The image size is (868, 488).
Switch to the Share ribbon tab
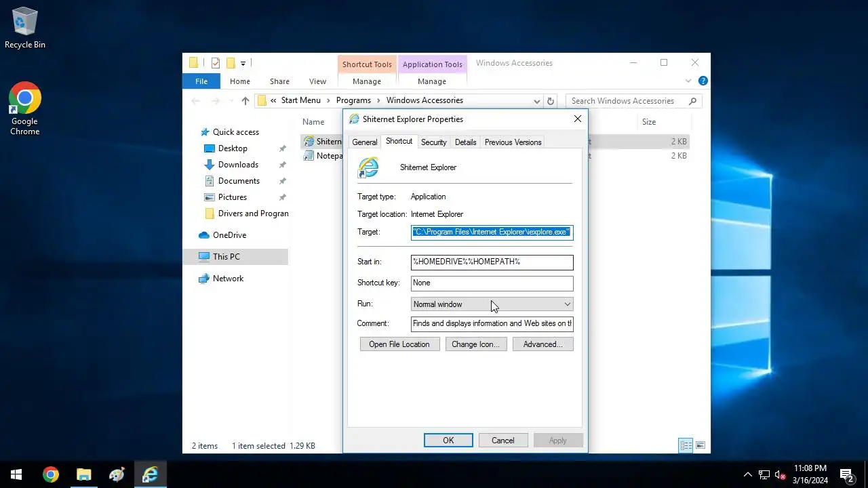pyautogui.click(x=279, y=81)
